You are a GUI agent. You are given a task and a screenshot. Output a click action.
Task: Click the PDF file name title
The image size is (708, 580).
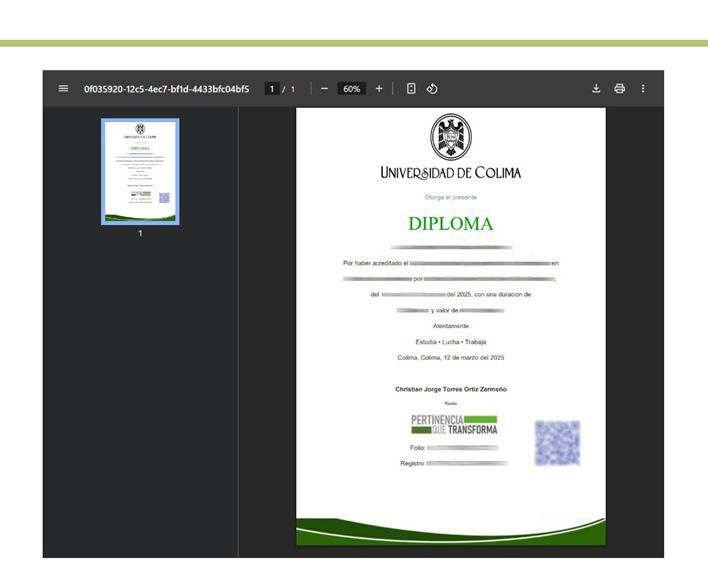point(166,89)
